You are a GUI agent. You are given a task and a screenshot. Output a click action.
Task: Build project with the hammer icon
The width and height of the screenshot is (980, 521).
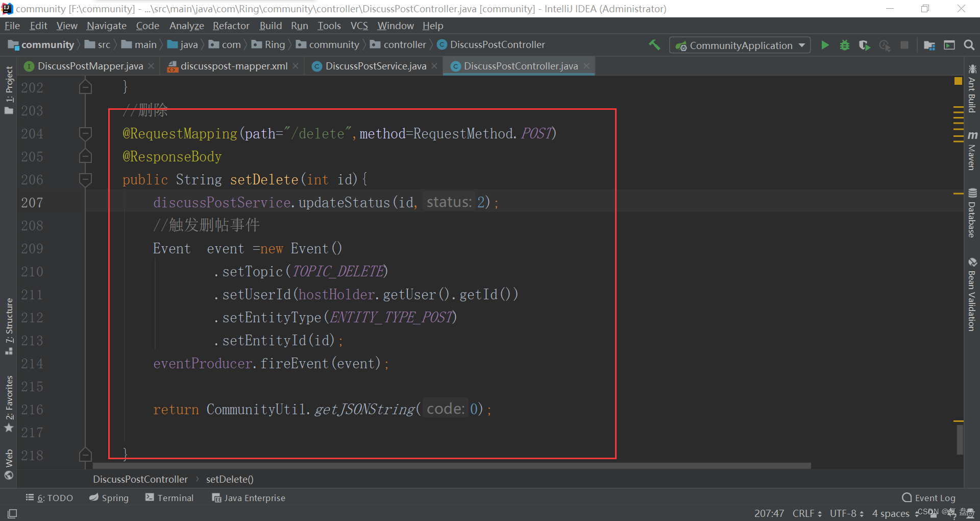coord(654,45)
